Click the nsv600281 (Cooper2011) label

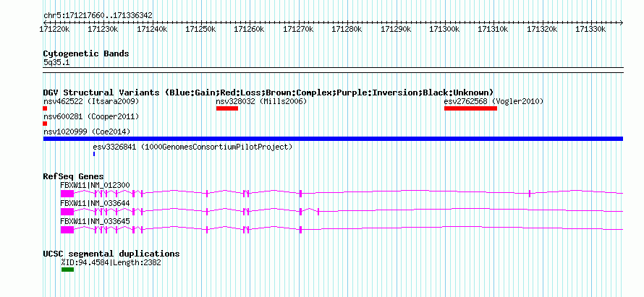pos(91,117)
